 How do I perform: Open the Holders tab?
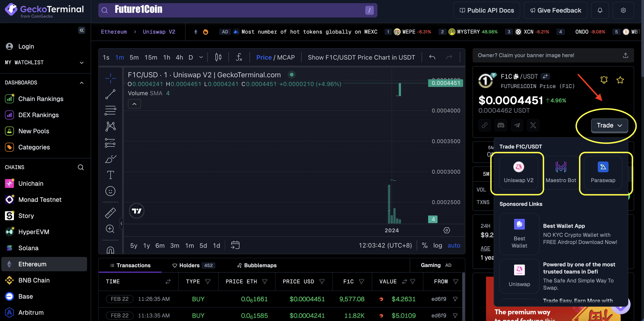(189, 265)
